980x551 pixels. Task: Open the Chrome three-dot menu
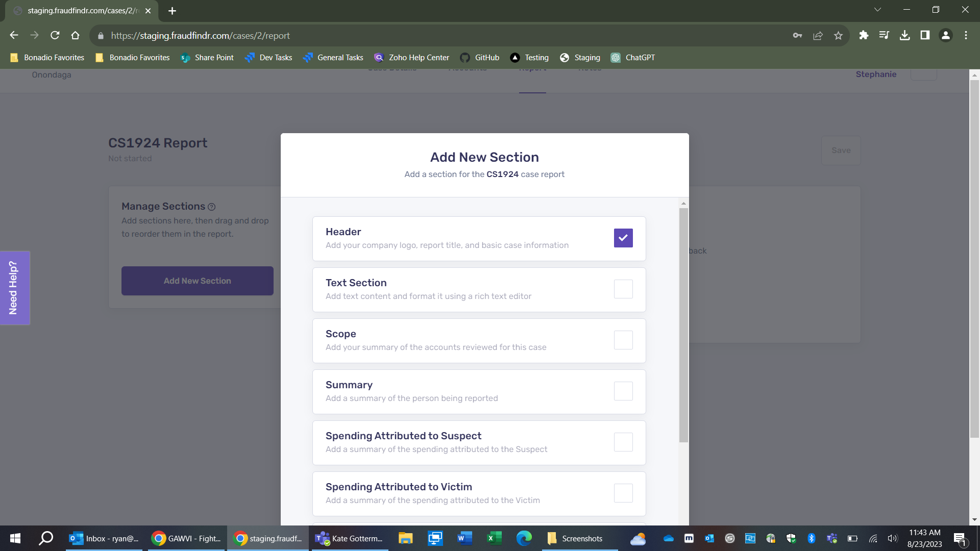(966, 35)
